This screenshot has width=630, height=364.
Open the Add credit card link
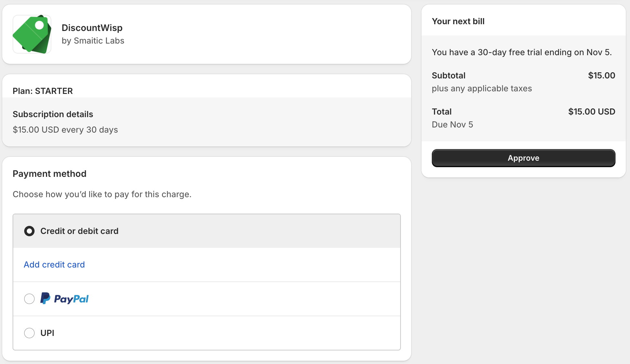[54, 265]
